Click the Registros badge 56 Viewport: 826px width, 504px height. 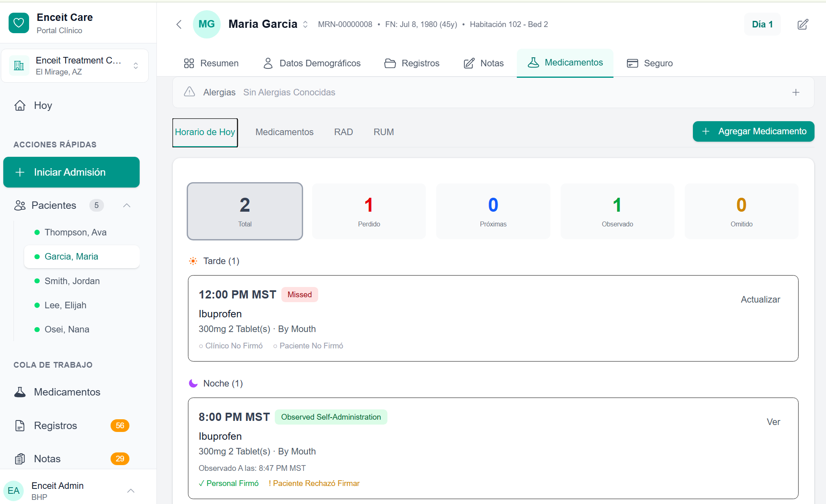pyautogui.click(x=120, y=426)
